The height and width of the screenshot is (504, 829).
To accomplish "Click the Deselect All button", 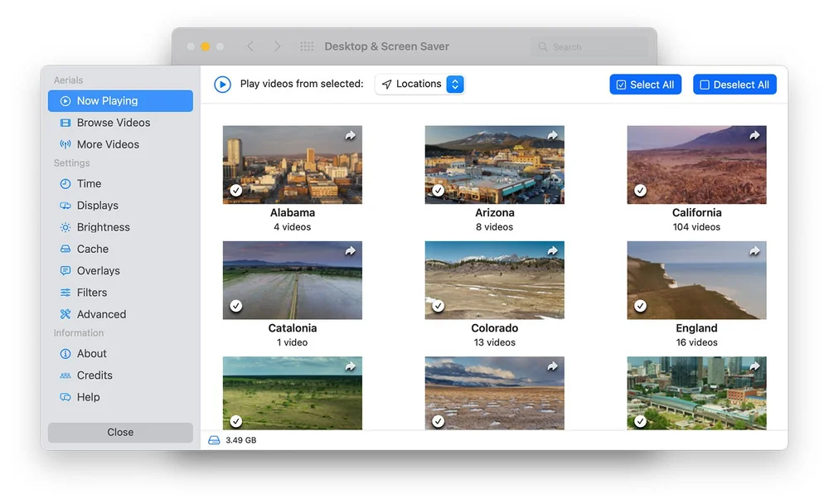I will point(734,85).
